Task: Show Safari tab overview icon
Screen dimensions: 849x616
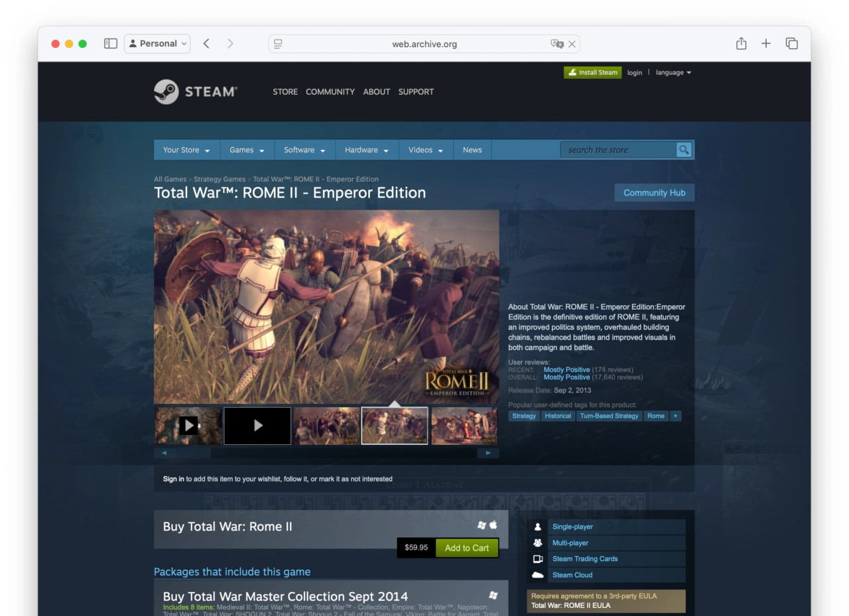Action: pos(791,44)
